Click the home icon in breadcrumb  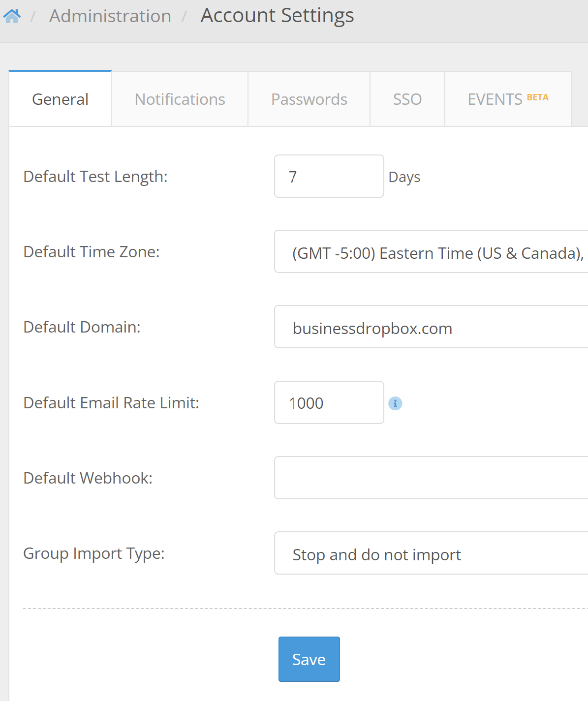click(x=12, y=16)
